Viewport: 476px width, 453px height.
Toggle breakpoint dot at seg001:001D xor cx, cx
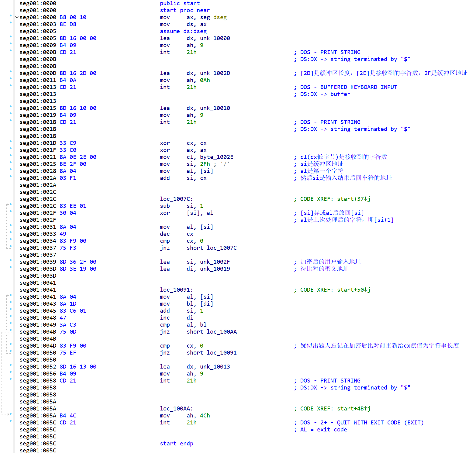click(x=11, y=141)
